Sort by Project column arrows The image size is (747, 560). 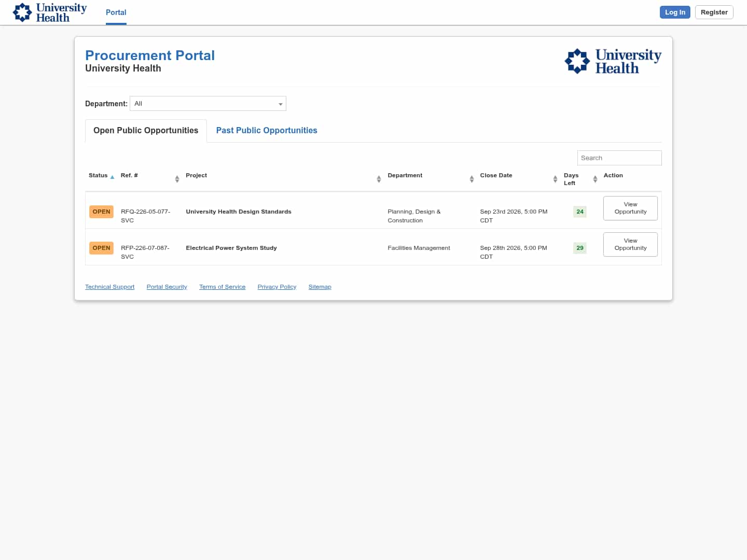coord(379,179)
